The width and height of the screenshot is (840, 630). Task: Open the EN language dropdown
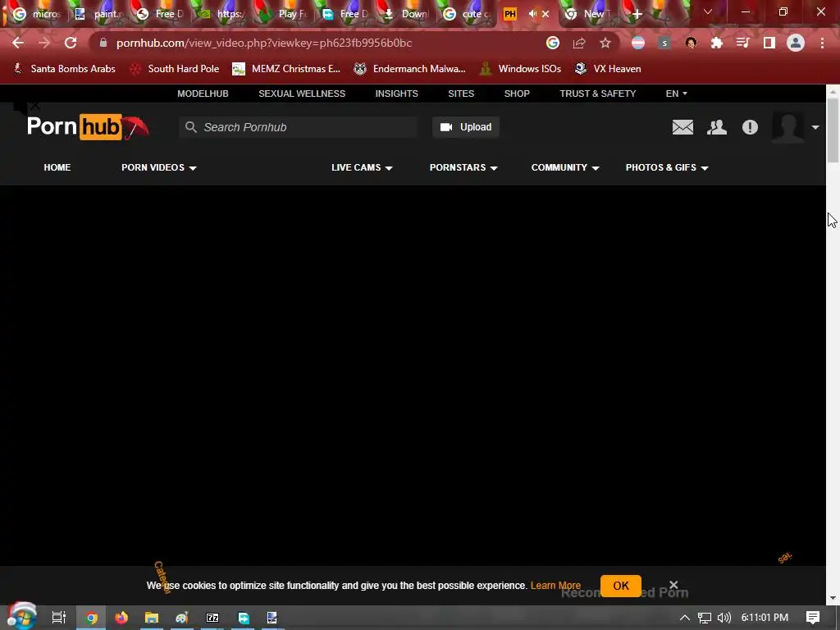pos(676,94)
